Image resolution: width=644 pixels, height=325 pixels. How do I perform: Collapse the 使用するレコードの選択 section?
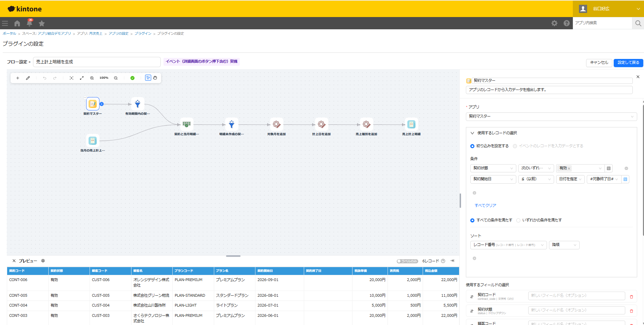472,133
